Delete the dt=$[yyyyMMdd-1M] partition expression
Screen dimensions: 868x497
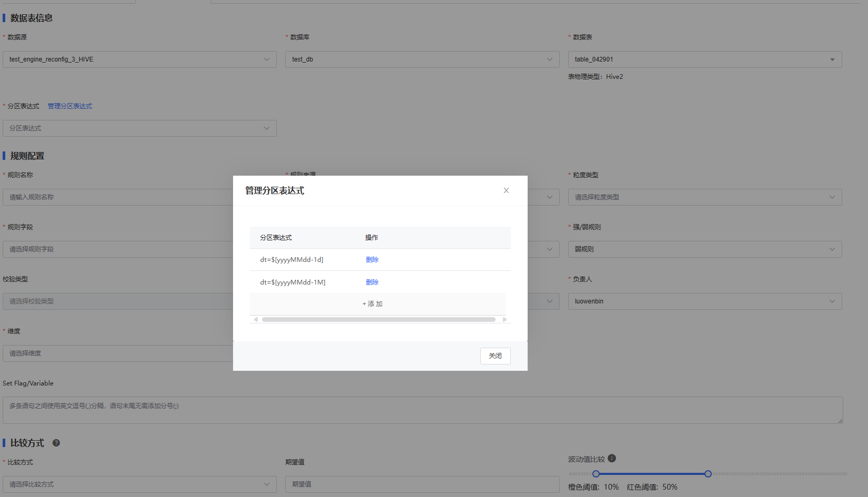pyautogui.click(x=372, y=282)
